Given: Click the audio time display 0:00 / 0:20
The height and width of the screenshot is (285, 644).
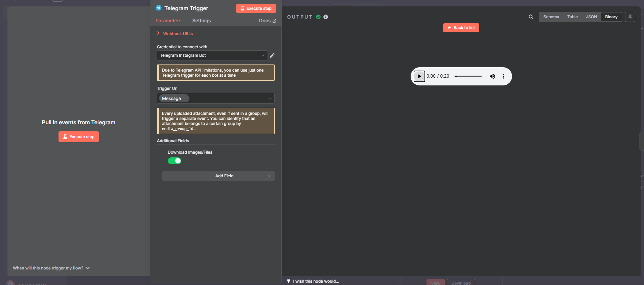Looking at the screenshot, I should click(438, 76).
